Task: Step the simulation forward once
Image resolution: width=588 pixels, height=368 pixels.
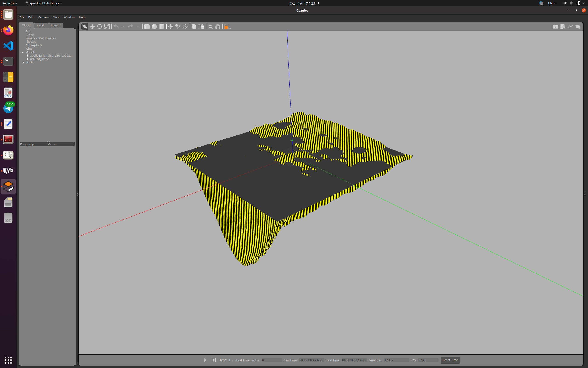Action: click(x=214, y=360)
